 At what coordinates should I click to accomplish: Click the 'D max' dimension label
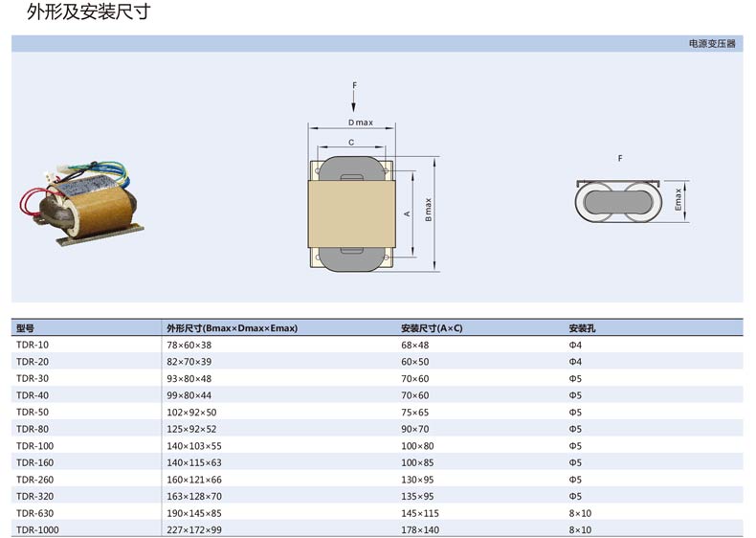[360, 123]
